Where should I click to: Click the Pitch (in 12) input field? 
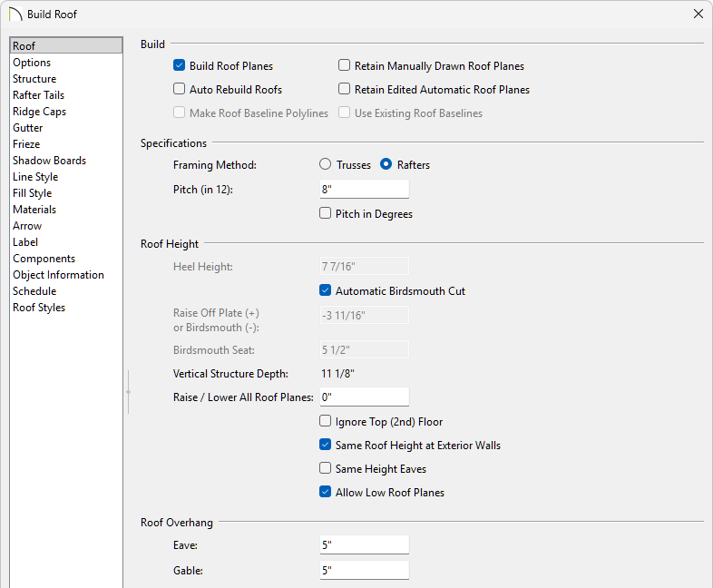(x=363, y=190)
